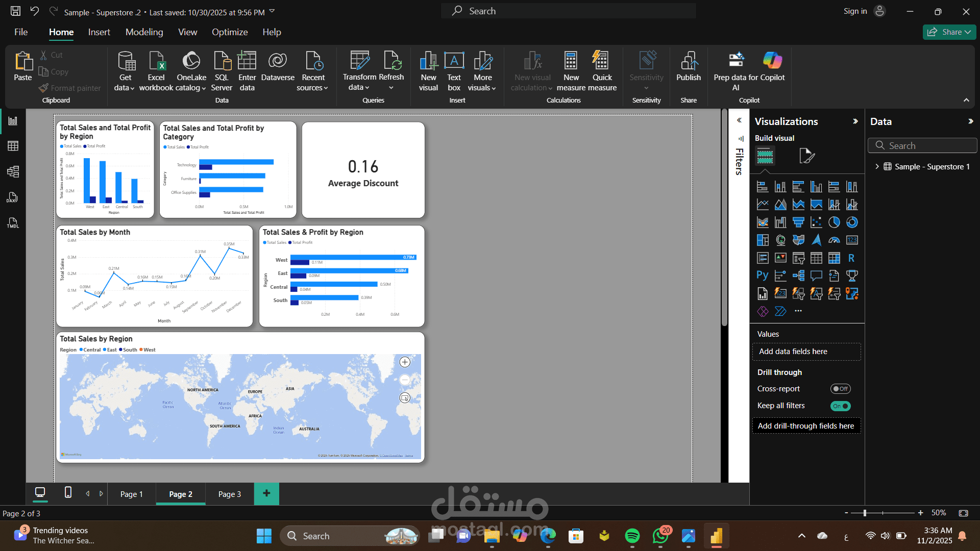This screenshot has width=980, height=551.
Task: Add a new report page
Action: pos(266,493)
